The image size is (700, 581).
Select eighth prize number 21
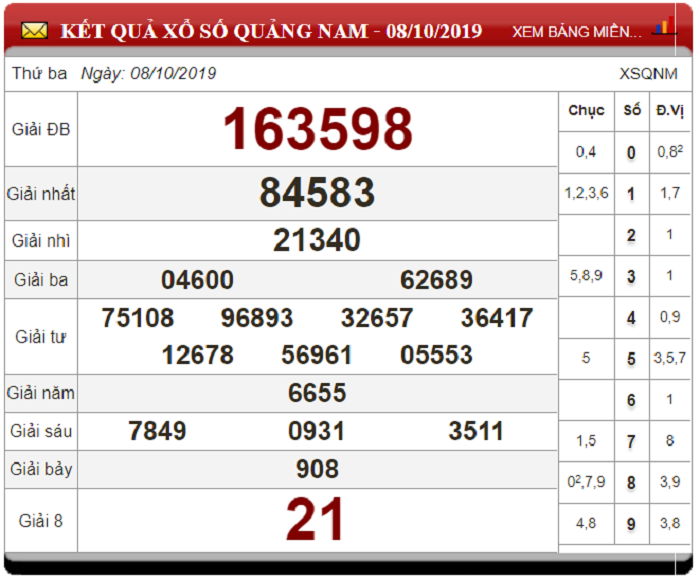tap(315, 519)
